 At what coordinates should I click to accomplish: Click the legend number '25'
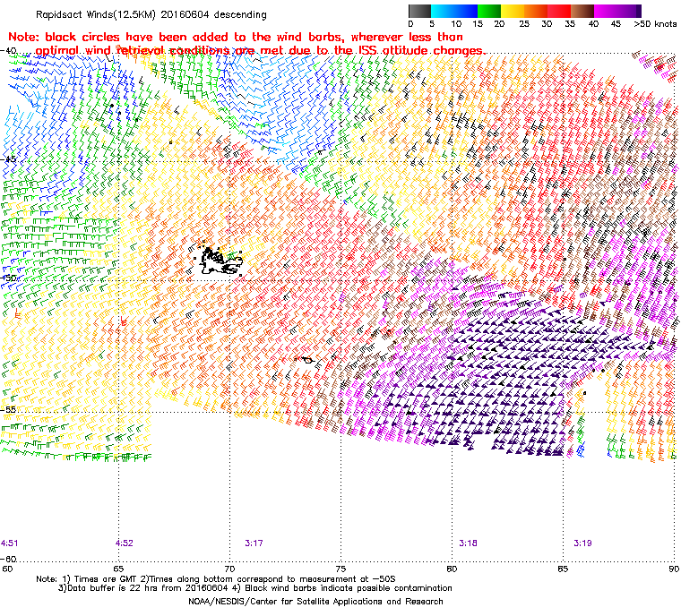tap(525, 24)
